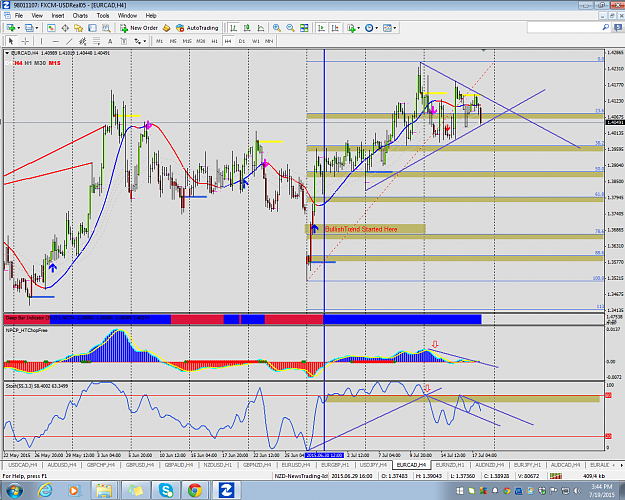Image resolution: width=625 pixels, height=500 pixels.
Task: Click the search magnifier icon
Action: click(x=605, y=28)
